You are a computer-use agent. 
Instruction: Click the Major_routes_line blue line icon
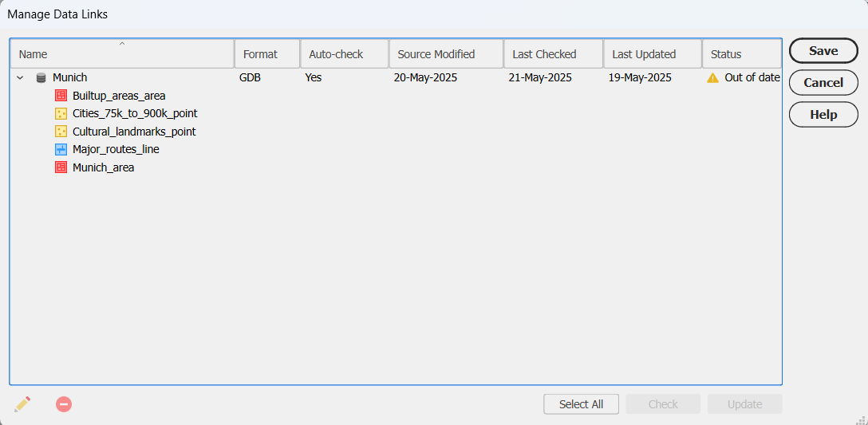(x=61, y=149)
